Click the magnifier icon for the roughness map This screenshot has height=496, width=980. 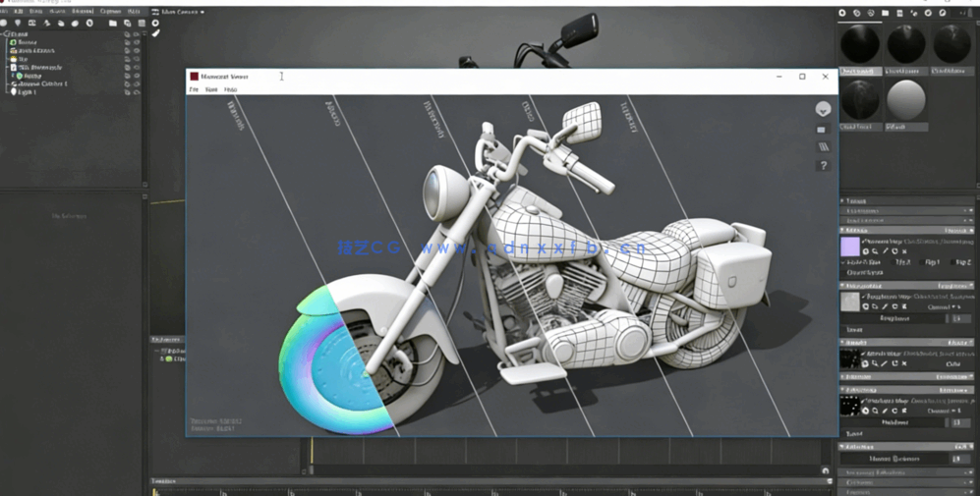pyautogui.click(x=875, y=306)
